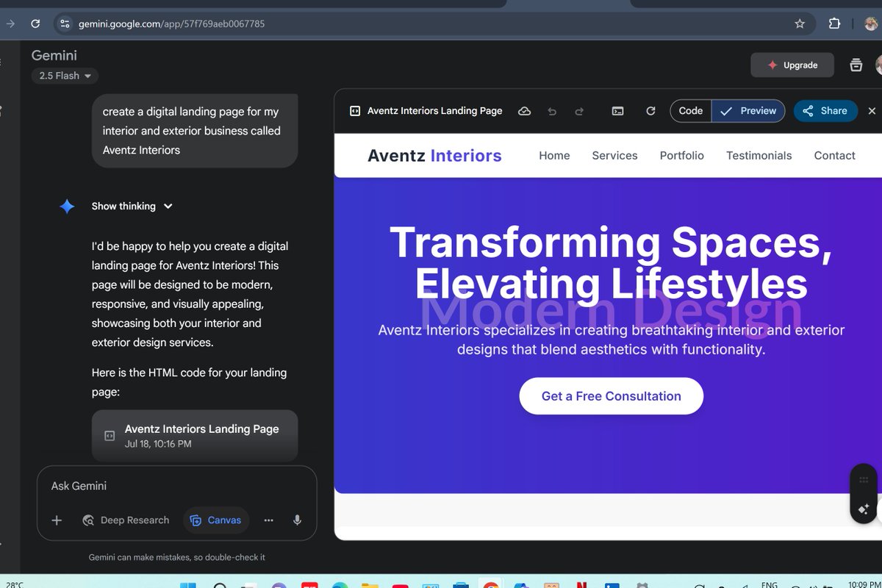This screenshot has height=588, width=882.
Task: Click the code file icon in canvas header
Action: click(355, 111)
